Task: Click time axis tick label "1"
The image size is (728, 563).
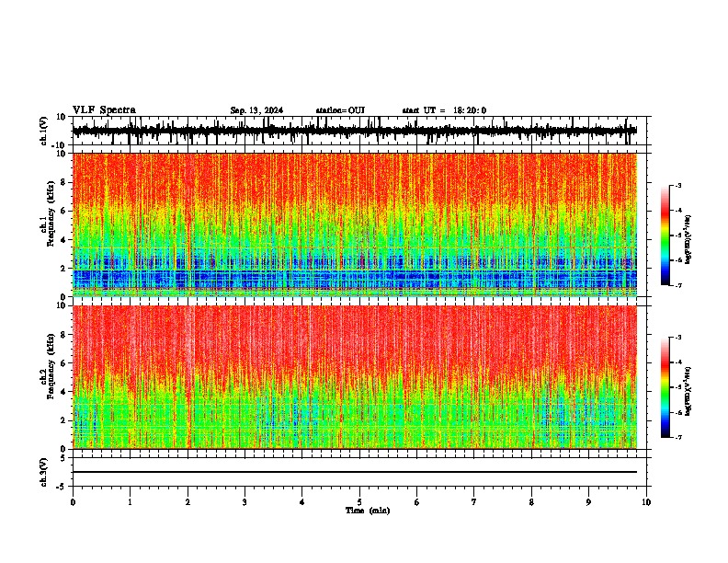Action: (130, 502)
